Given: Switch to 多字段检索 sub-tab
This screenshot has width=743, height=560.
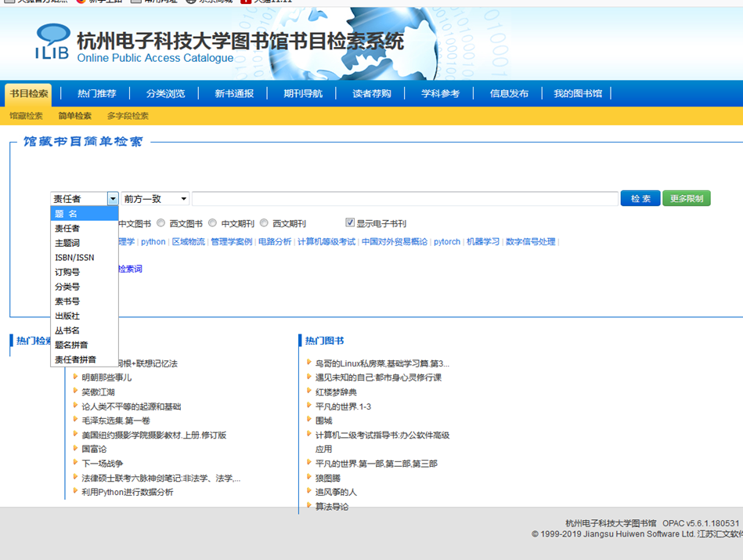Looking at the screenshot, I should [128, 116].
